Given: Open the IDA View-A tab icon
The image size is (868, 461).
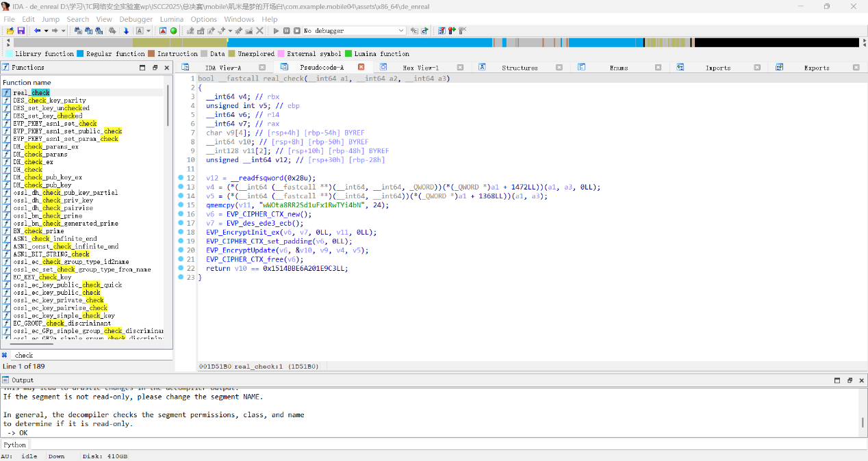Looking at the screenshot, I should tap(185, 68).
